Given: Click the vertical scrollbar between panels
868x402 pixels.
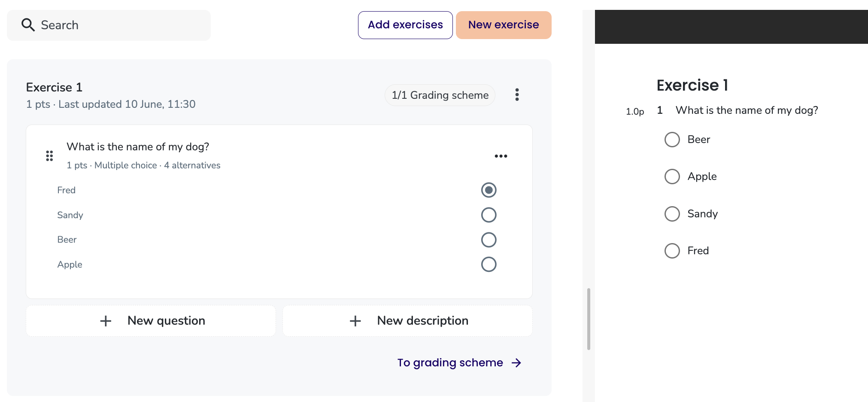Looking at the screenshot, I should (589, 319).
